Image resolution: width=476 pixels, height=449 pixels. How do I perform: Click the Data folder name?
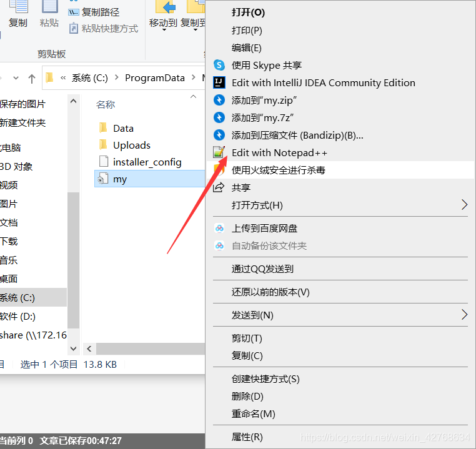[123, 128]
